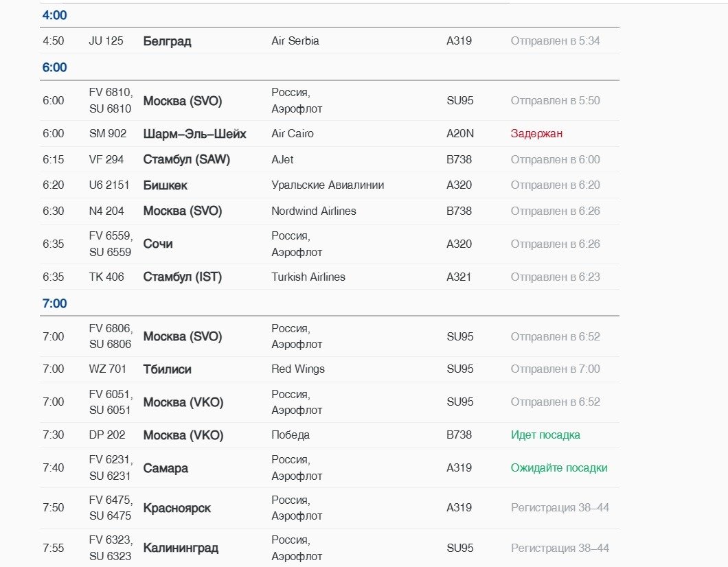
Task: Click the red Задержан status
Action: (536, 134)
